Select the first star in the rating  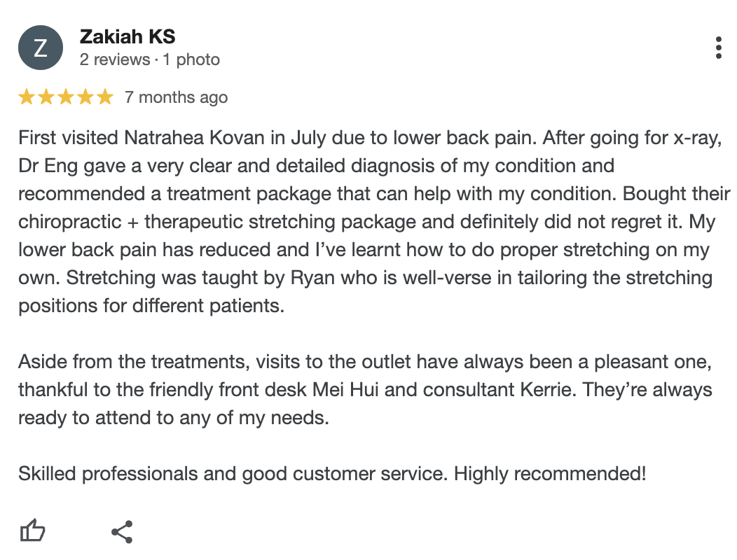pyautogui.click(x=25, y=97)
